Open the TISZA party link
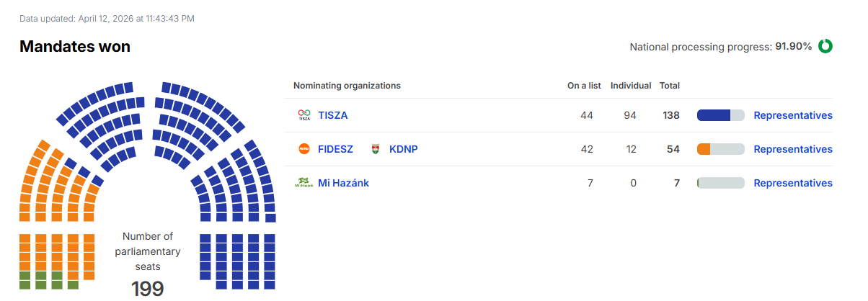The image size is (868, 301). (x=333, y=115)
